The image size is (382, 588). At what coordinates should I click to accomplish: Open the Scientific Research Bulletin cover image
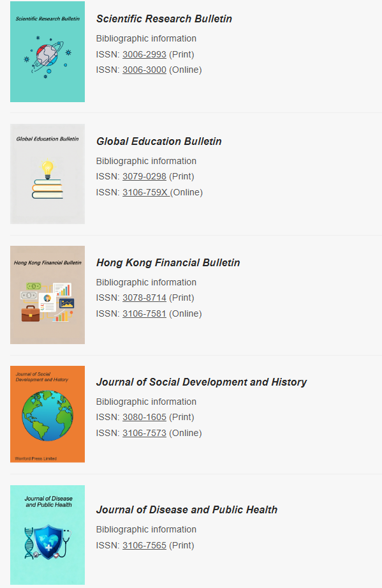click(x=48, y=52)
